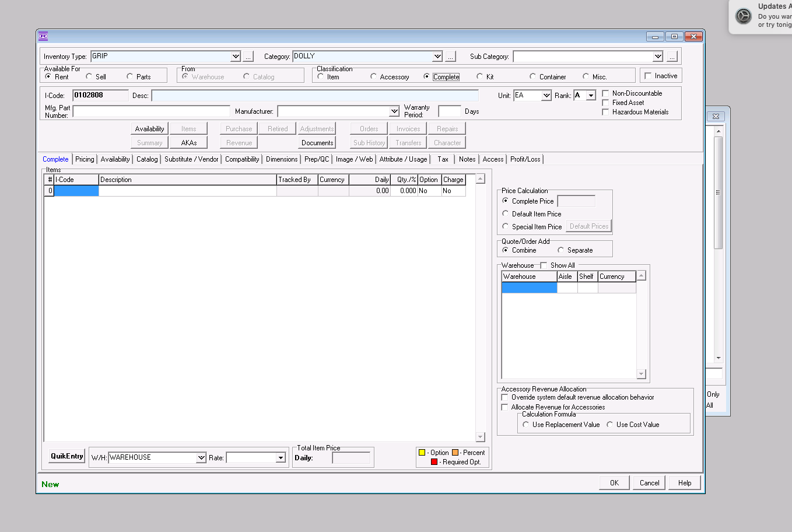Image resolution: width=792 pixels, height=532 pixels.
Task: Expand the Rate dropdown
Action: click(281, 458)
